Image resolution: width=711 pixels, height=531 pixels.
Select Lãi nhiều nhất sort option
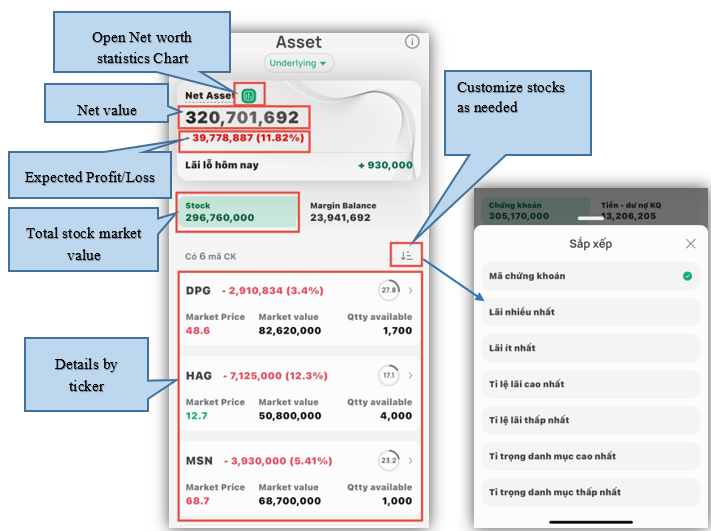pos(588,312)
